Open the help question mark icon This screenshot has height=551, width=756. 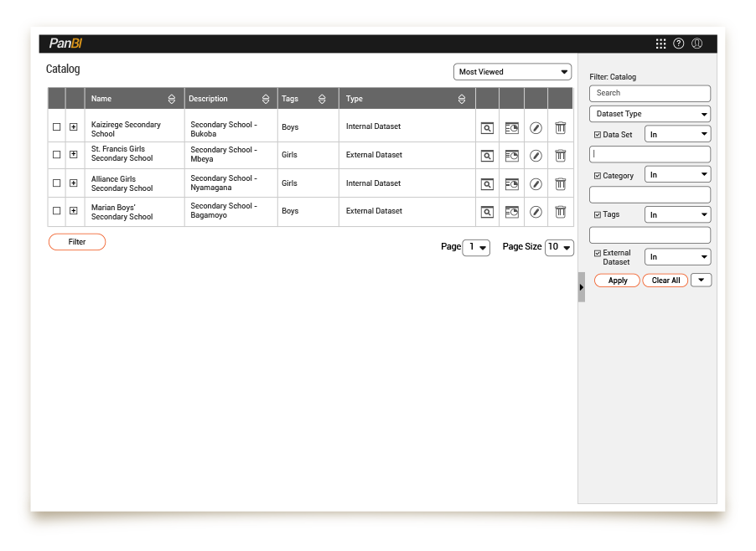pos(678,44)
